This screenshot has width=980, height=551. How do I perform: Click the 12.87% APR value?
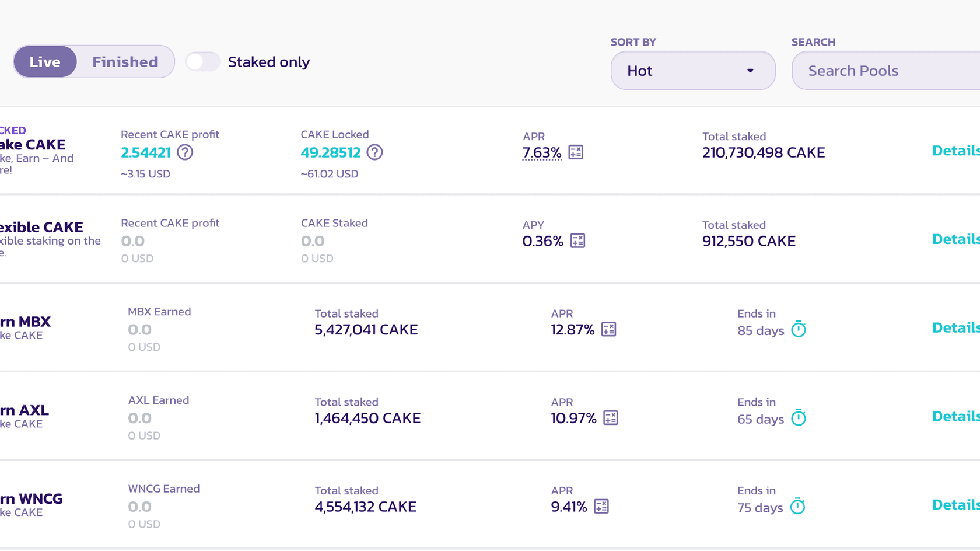[x=573, y=330]
